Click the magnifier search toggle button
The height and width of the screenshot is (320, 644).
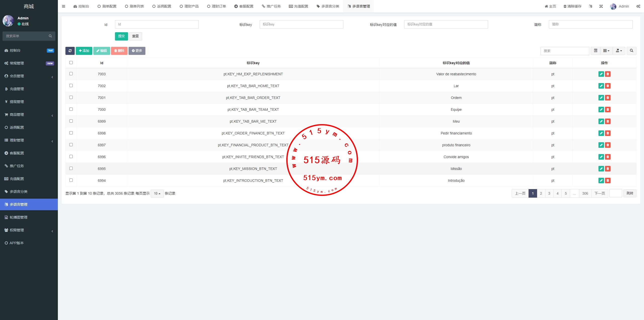[x=631, y=51]
